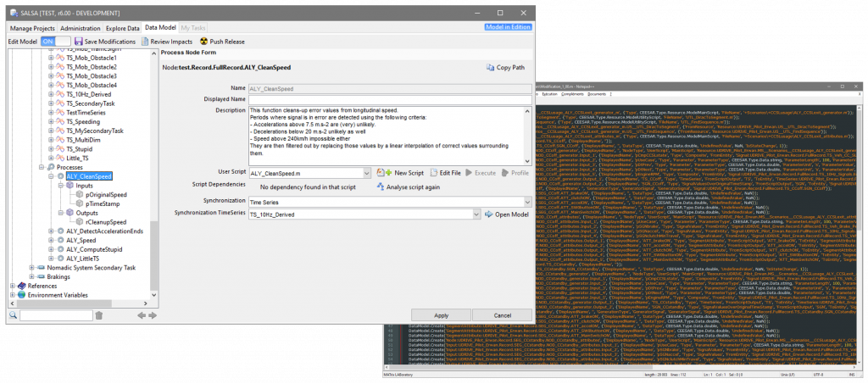Click Analyse script again
Image resolution: width=868 pixels, height=384 pixels.
(381, 186)
